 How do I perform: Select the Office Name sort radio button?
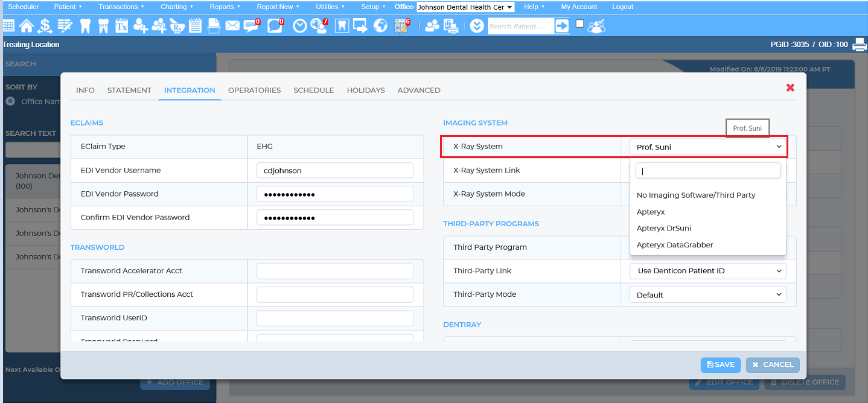click(10, 101)
